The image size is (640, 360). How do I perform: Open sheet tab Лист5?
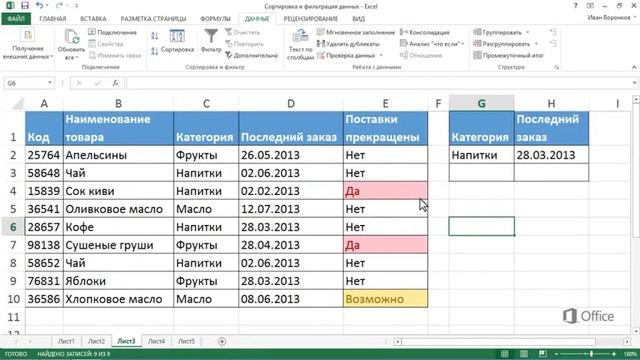click(186, 341)
